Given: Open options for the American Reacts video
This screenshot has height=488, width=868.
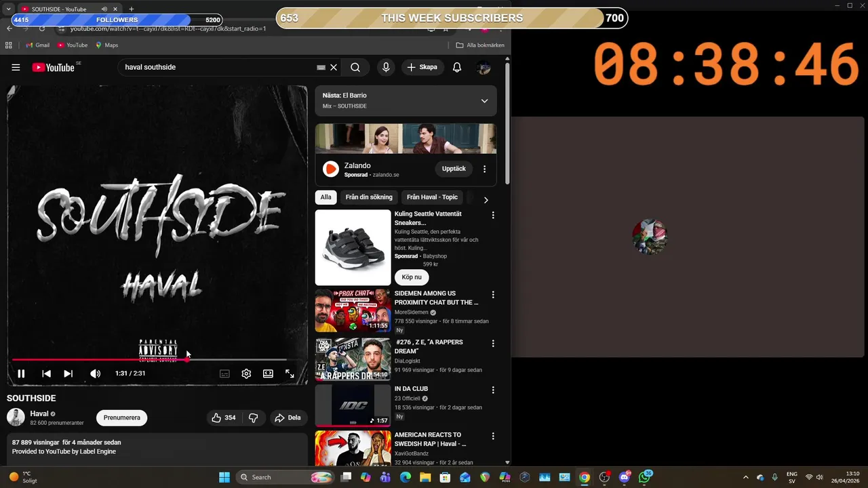Looking at the screenshot, I should 493,436.
